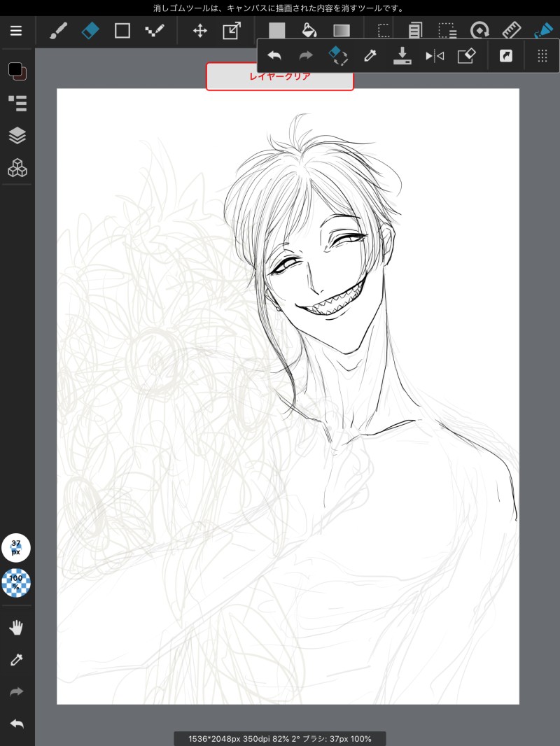
Task: Select the Brush tool
Action: point(58,31)
